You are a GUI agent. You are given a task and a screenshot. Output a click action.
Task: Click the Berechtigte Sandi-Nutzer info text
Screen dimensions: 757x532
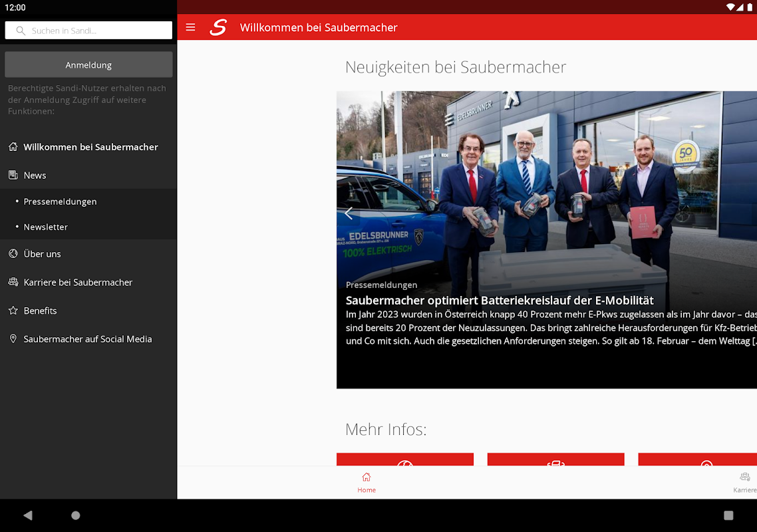point(87,100)
